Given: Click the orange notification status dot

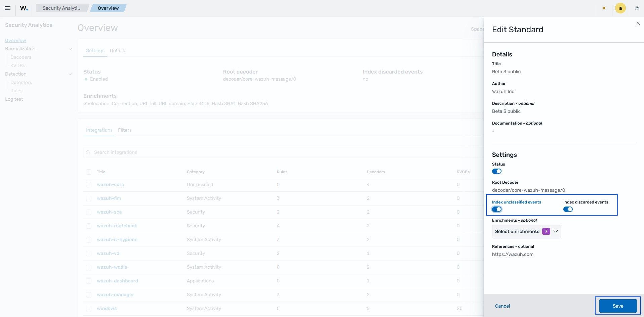Looking at the screenshot, I should (604, 8).
